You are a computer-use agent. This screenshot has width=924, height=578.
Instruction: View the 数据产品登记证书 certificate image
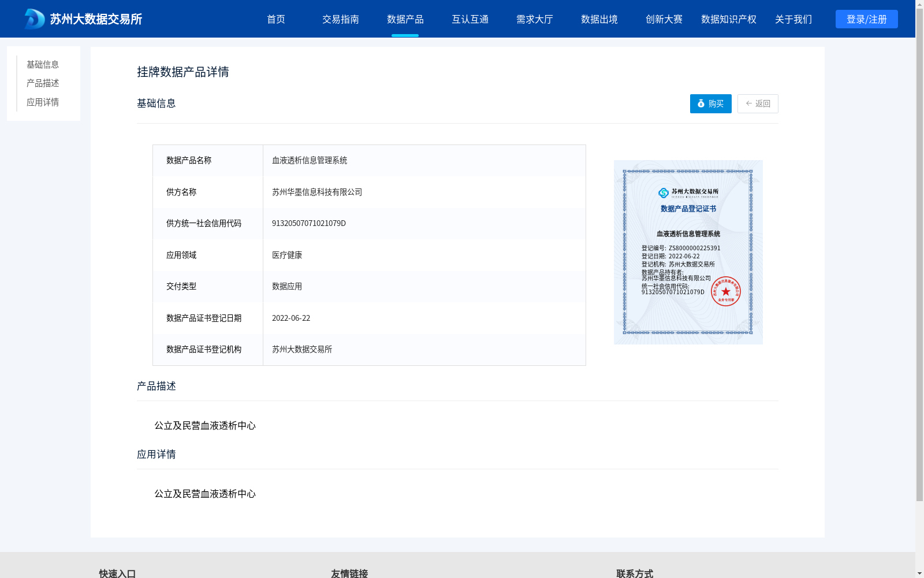[x=688, y=252]
